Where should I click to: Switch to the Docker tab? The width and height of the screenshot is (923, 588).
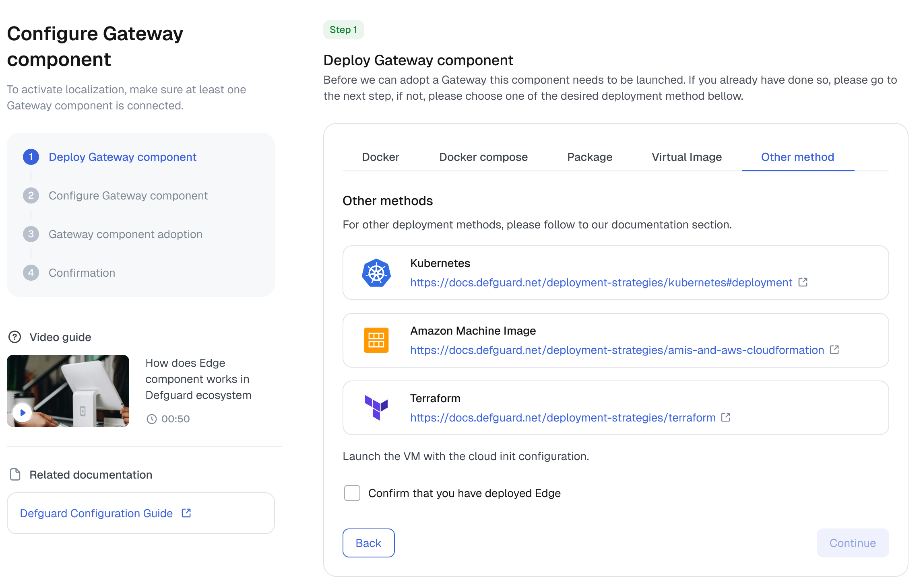[x=380, y=157]
